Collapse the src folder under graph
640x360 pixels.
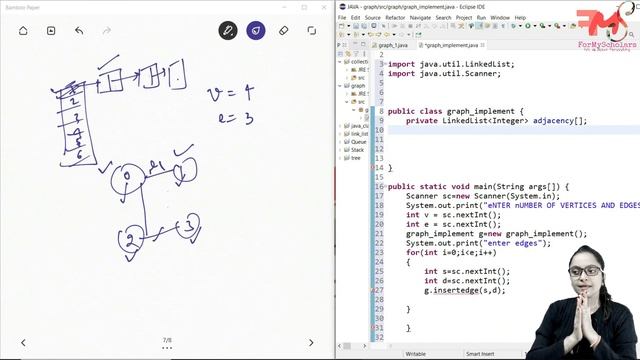coord(347,102)
